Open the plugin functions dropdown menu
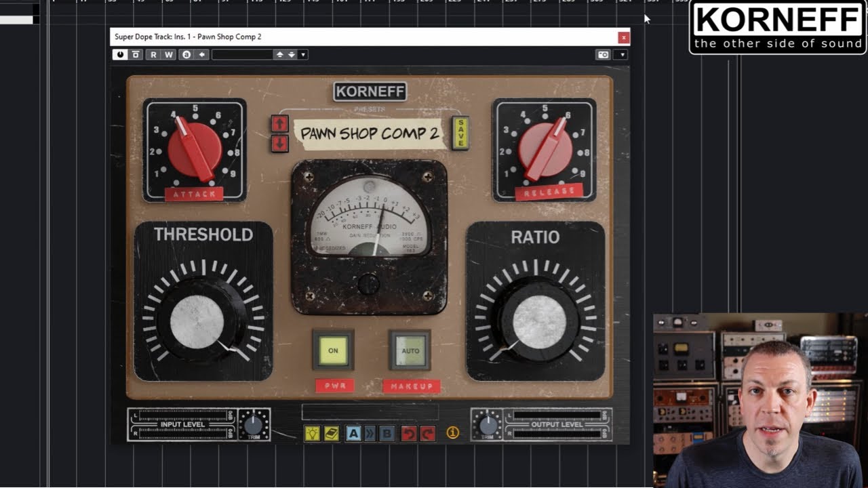 pyautogui.click(x=621, y=55)
